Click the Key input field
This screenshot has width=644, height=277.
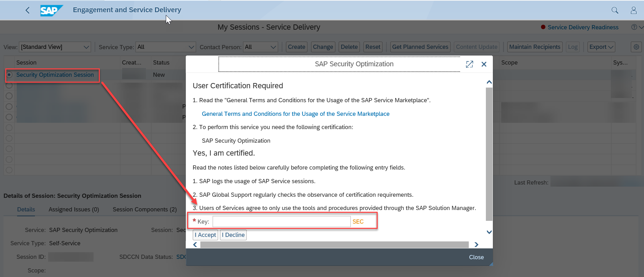281,222
